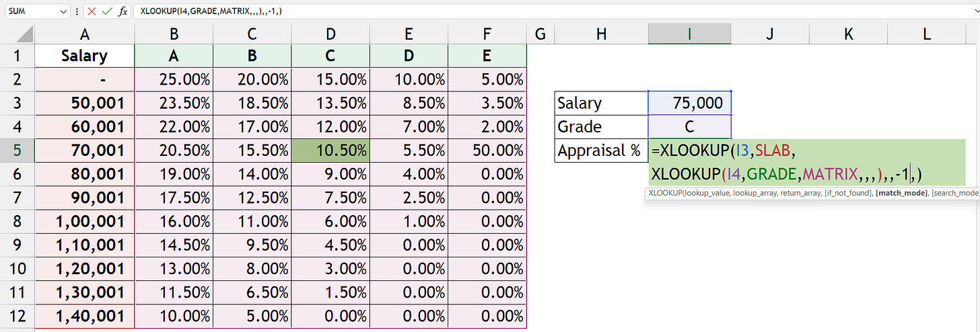Select row 12 header

[x=17, y=316]
